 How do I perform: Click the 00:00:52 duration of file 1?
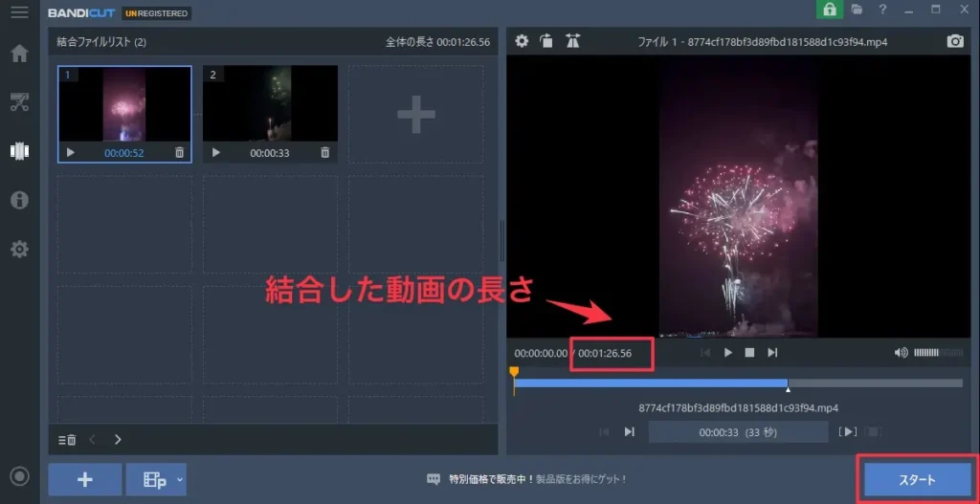(x=123, y=153)
